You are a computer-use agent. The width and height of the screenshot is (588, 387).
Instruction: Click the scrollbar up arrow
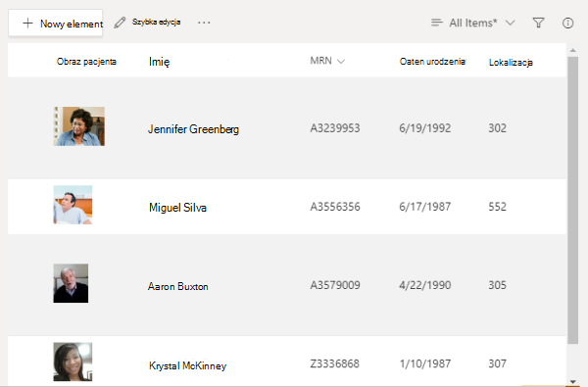[x=572, y=50]
